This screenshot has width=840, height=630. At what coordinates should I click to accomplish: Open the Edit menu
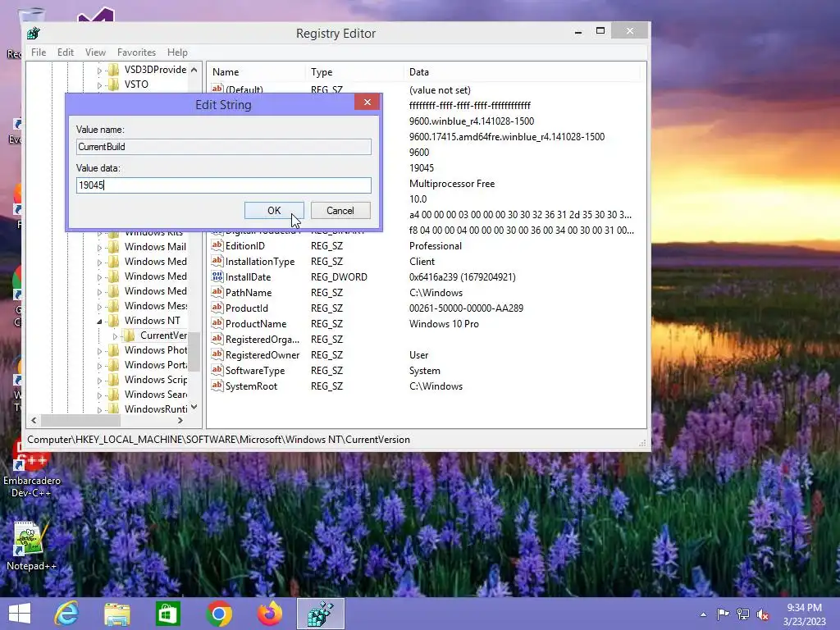tap(66, 52)
